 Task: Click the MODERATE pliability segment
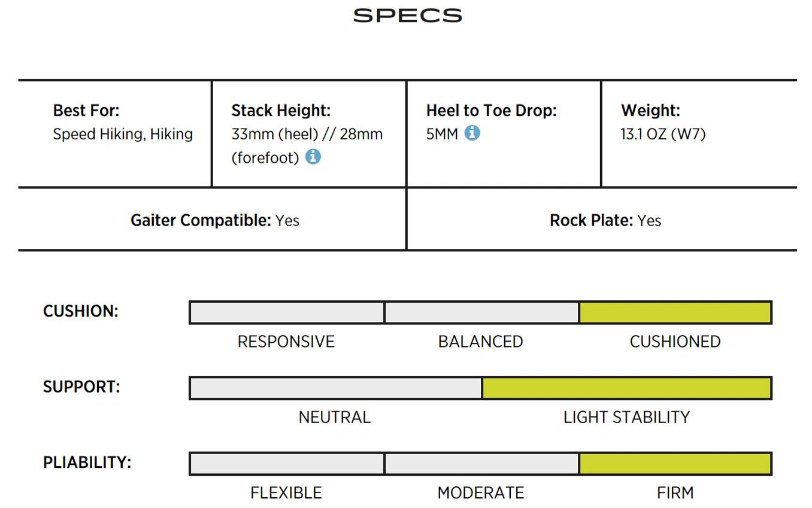coord(481,464)
